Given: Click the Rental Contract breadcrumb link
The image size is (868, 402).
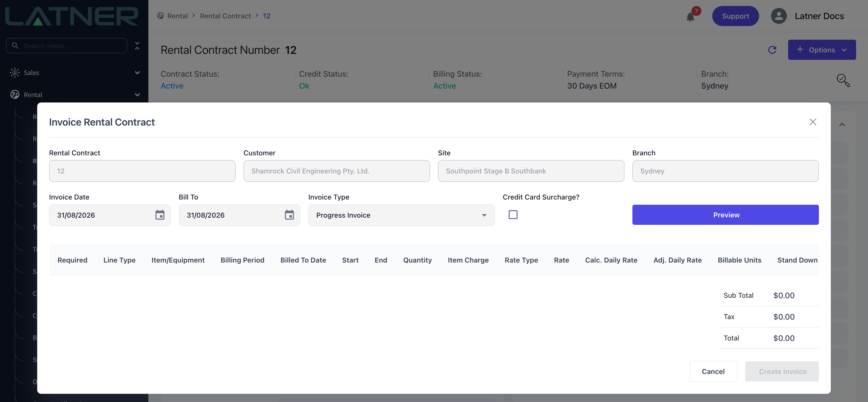Looking at the screenshot, I should (225, 16).
